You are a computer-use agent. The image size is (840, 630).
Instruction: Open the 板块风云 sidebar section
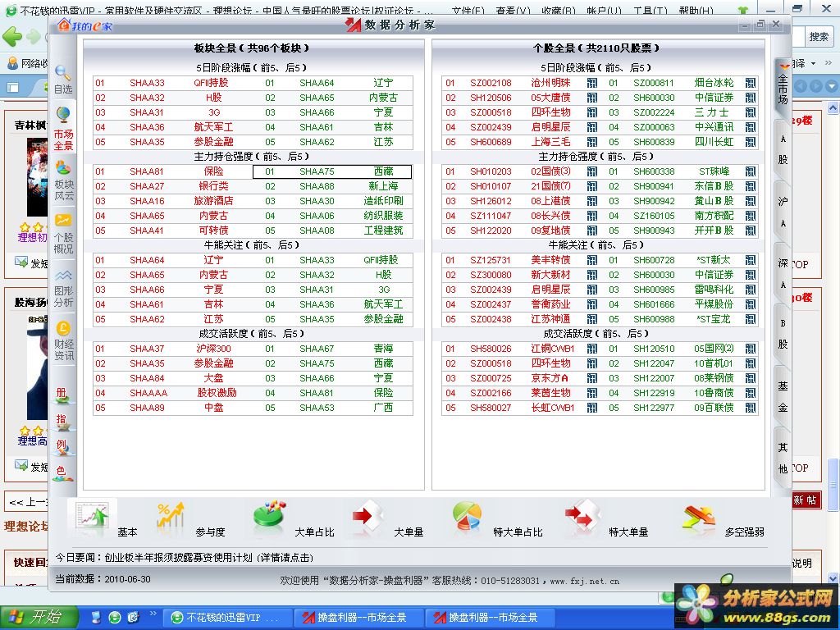click(63, 180)
